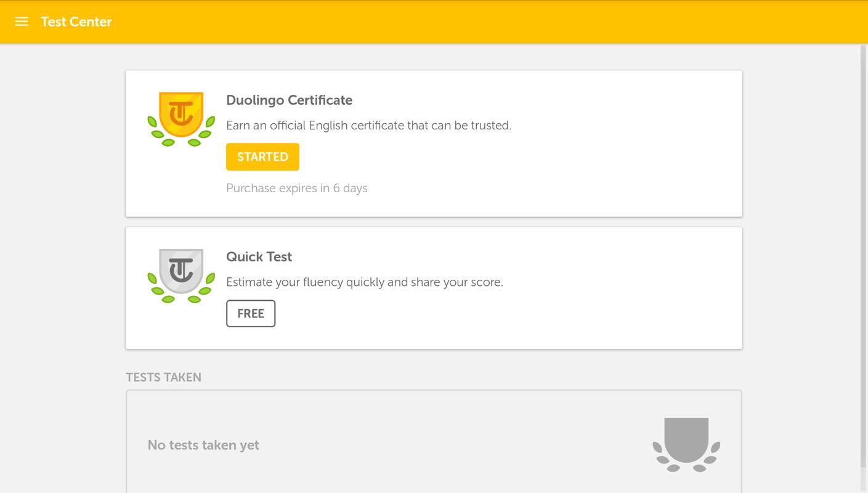Click the Test Center header title
868x493 pixels.
pos(76,22)
